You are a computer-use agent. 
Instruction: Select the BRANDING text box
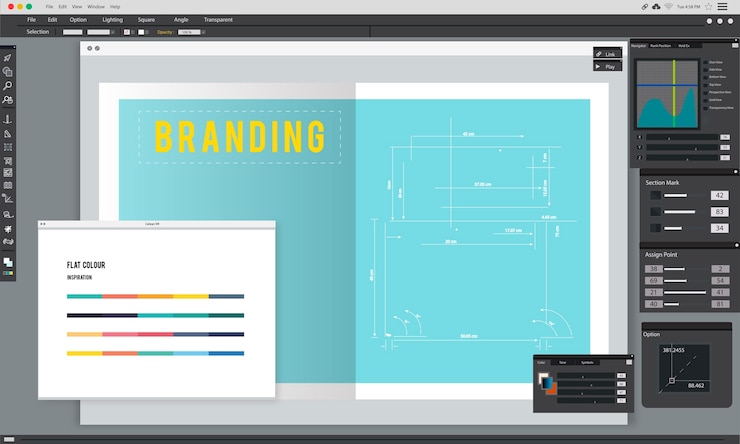tap(240, 137)
